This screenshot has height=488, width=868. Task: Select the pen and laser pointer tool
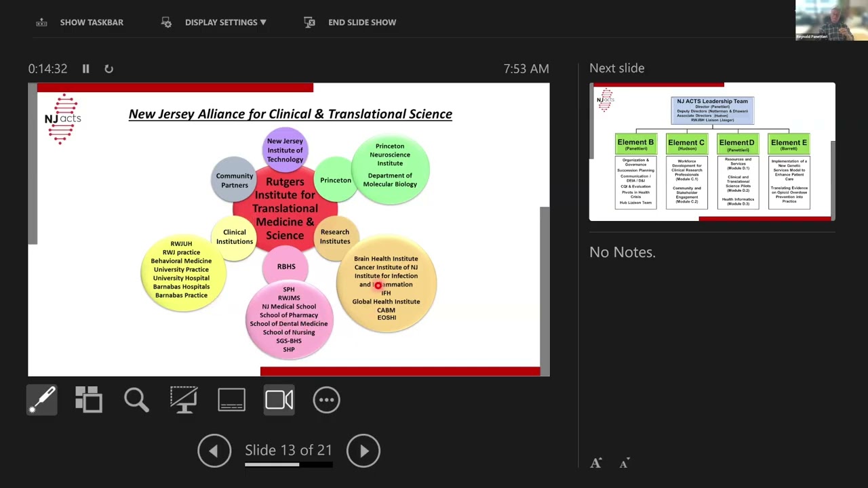[x=41, y=400]
